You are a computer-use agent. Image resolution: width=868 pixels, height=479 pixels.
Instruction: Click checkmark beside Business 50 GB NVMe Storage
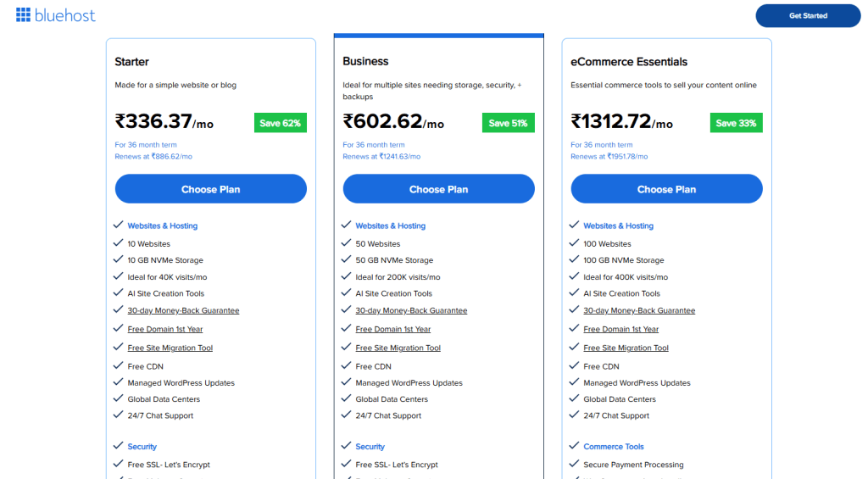coord(346,260)
